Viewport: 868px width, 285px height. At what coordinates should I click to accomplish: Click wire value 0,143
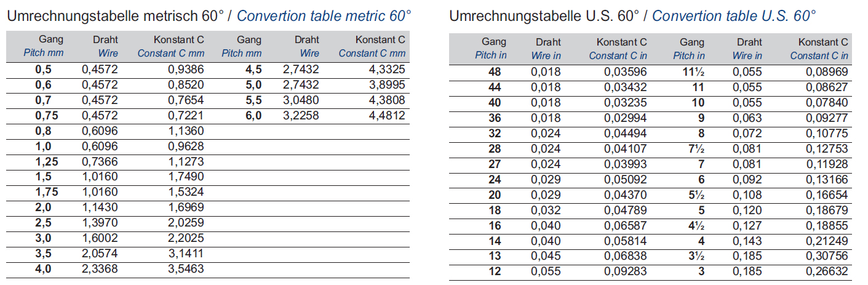coord(747,241)
